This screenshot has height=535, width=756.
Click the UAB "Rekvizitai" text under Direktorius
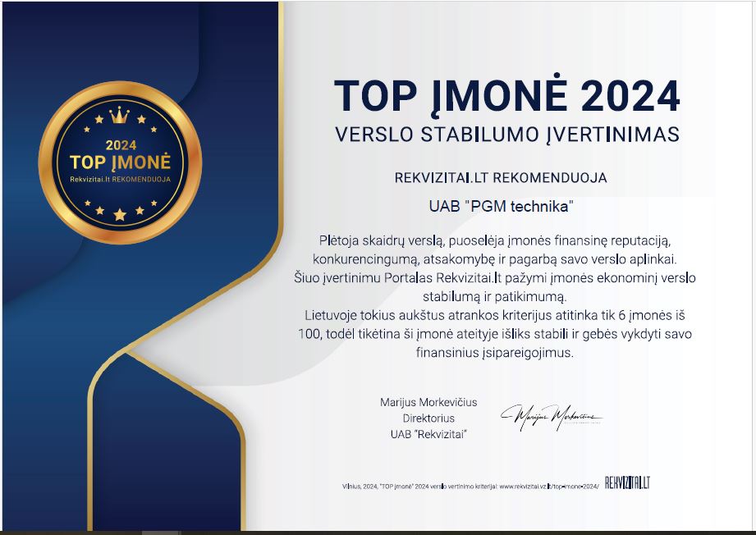pyautogui.click(x=428, y=434)
